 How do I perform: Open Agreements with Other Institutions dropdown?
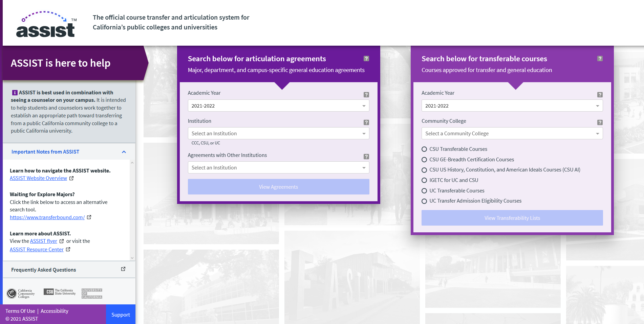point(278,167)
